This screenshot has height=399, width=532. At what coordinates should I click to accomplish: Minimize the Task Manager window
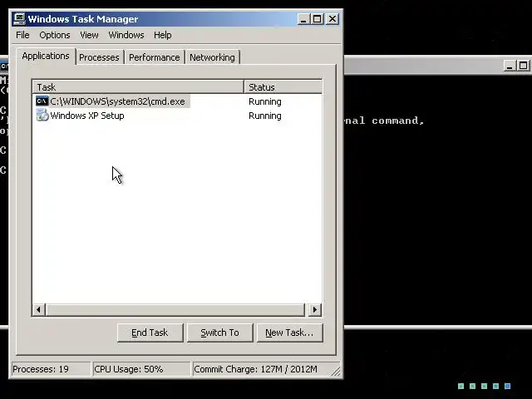coord(303,19)
